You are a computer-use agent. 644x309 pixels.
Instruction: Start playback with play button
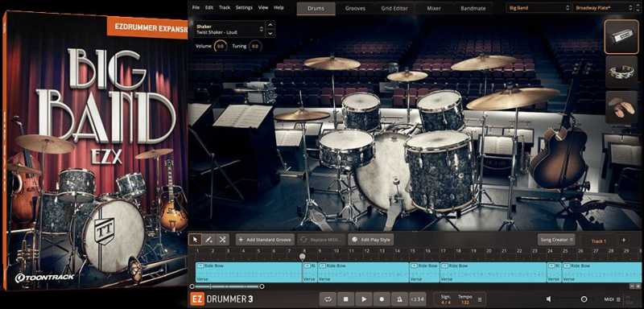[364, 299]
